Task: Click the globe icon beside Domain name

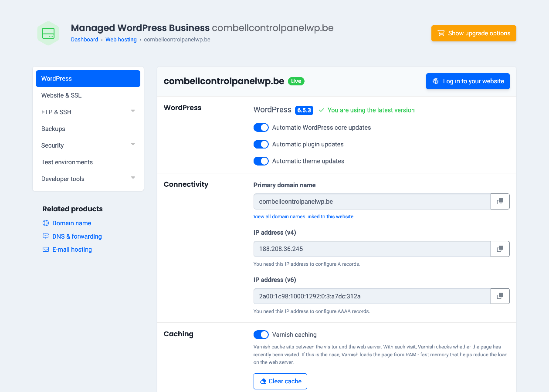Action: [46, 223]
